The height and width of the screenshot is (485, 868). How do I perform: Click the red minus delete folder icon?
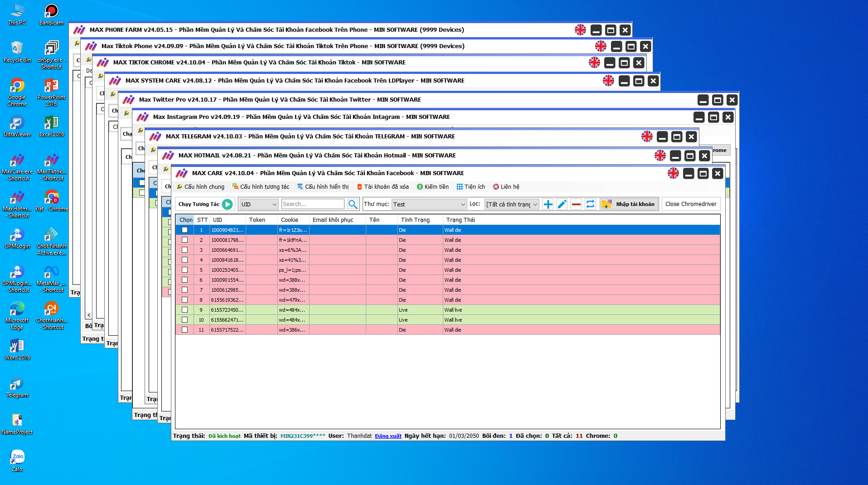coord(576,204)
